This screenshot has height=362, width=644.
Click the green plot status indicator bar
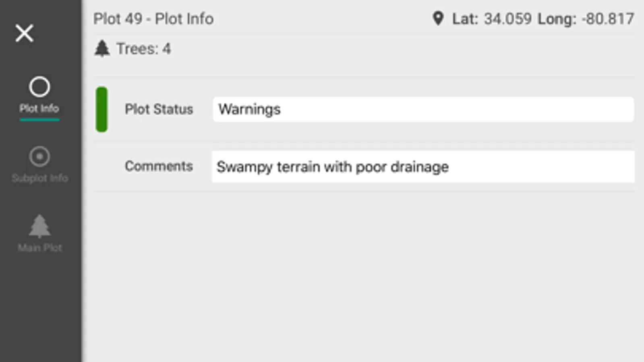point(101,109)
